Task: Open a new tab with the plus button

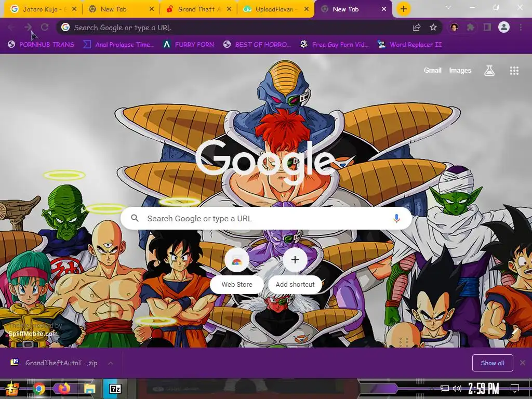Action: coord(403,9)
